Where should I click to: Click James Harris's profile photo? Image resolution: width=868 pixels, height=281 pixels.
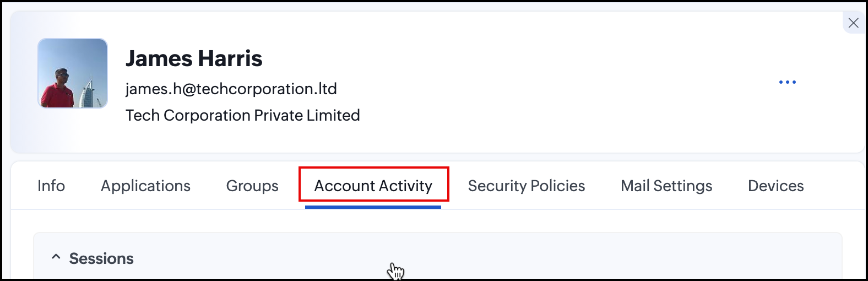73,73
